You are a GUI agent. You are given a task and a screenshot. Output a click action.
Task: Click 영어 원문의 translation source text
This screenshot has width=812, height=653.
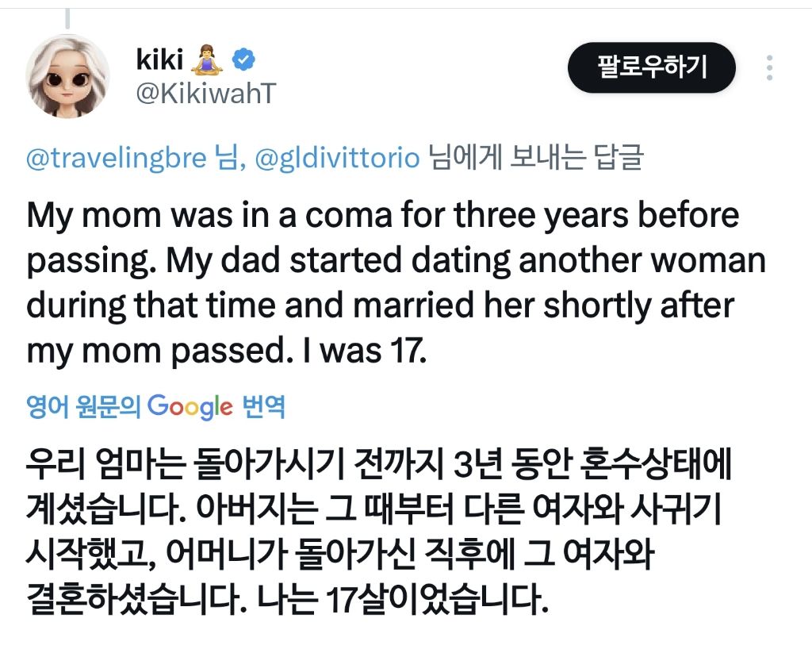point(83,408)
